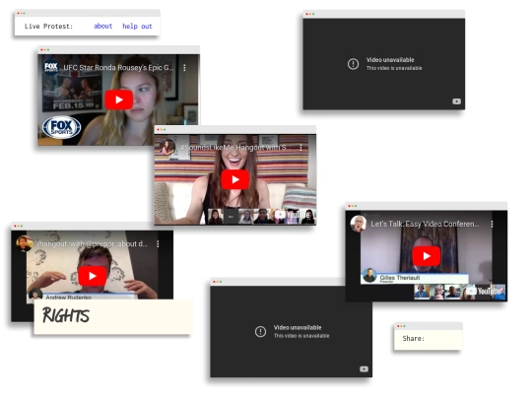This screenshot has width=532, height=399.
Task: Click the RIGHTS note card
Action: pyautogui.click(x=113, y=317)
